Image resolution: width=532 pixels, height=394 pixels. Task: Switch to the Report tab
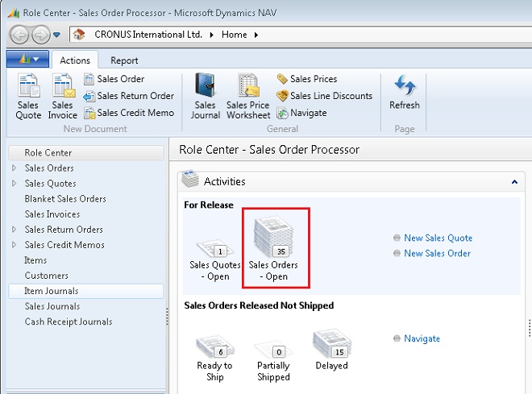(124, 60)
